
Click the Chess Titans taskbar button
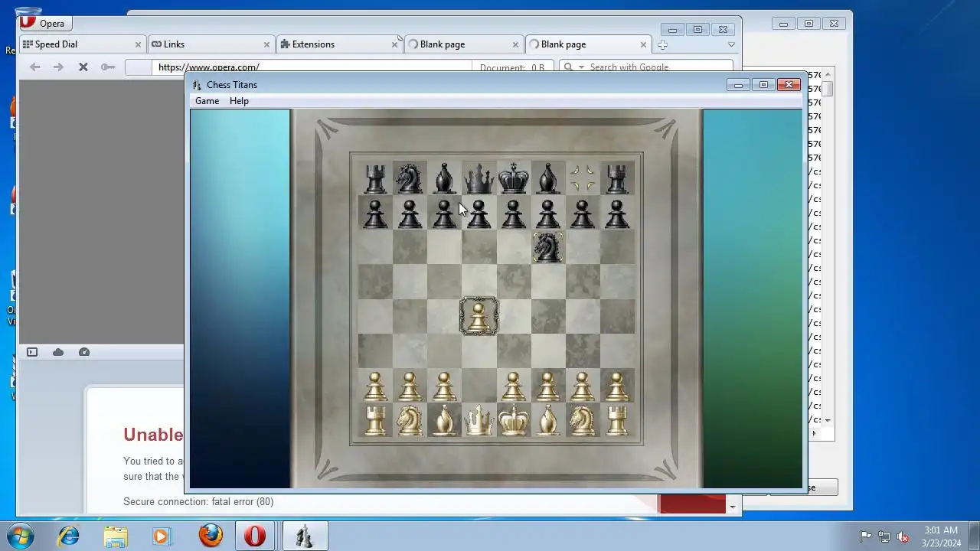coord(305,536)
